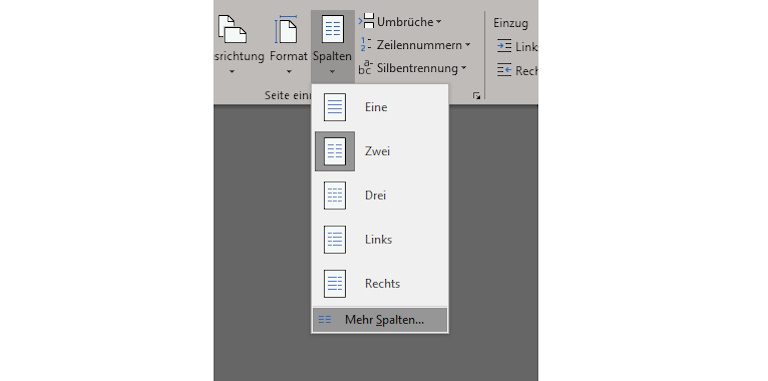The height and width of the screenshot is (381, 768).
Task: Click the Einzug label
Action: (510, 23)
